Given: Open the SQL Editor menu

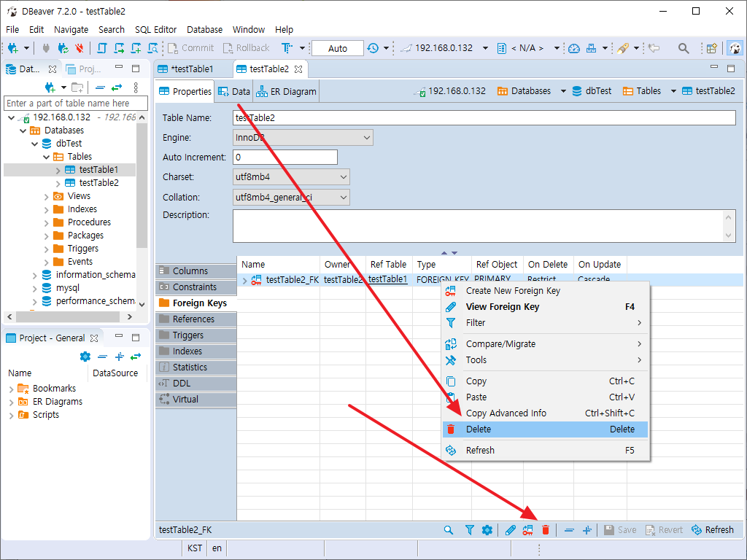Looking at the screenshot, I should (x=155, y=29).
